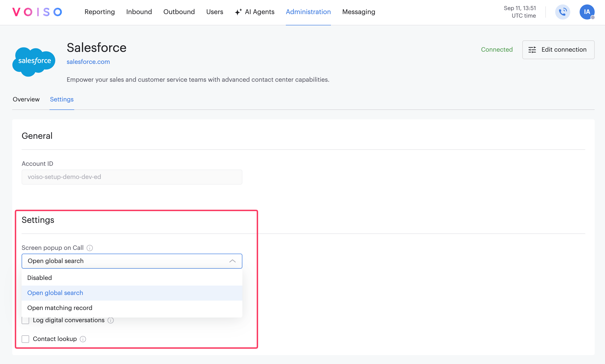
Task: Enable Contact lookup checkbox
Action: click(x=26, y=339)
